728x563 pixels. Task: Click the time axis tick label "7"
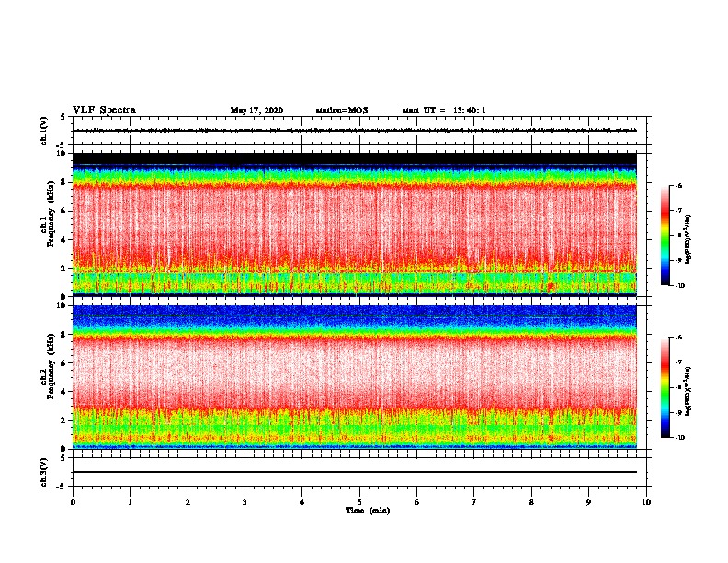474,502
